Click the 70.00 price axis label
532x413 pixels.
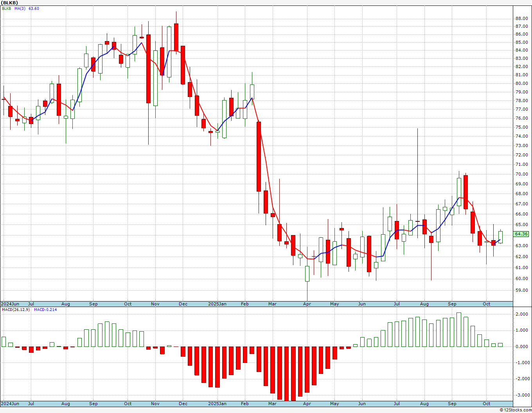point(521,174)
